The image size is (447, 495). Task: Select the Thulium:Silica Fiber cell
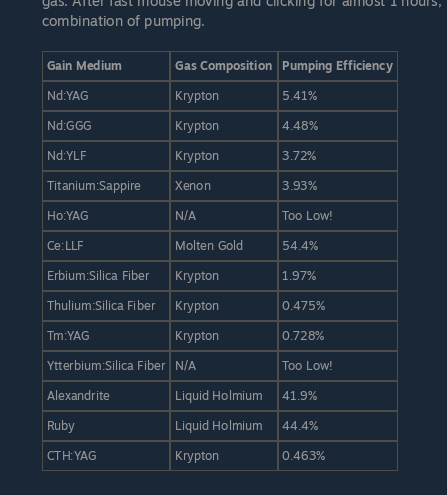[106, 306]
